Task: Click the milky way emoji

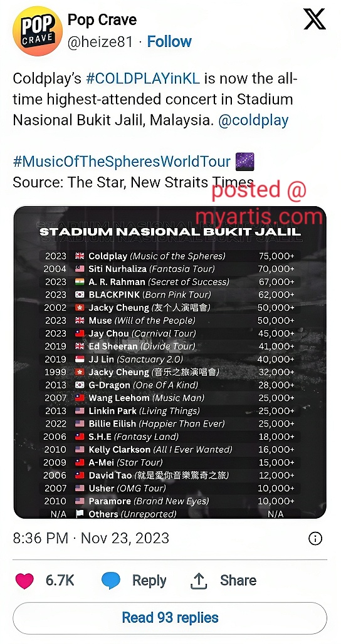Action: point(245,161)
